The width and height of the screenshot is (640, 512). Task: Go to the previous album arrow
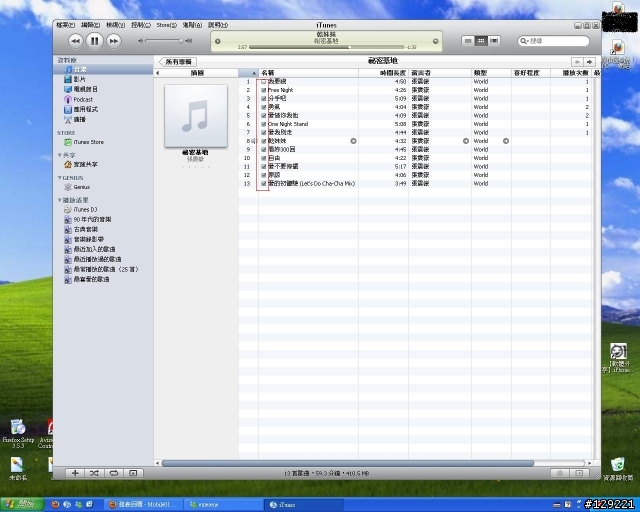click(x=577, y=62)
